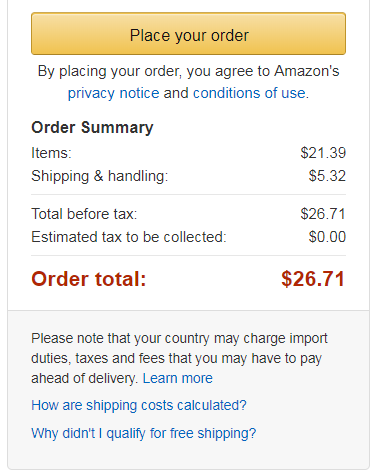The image size is (376, 474).
Task: Click the non-bold $26.71 total before tax amount
Action: [323, 214]
